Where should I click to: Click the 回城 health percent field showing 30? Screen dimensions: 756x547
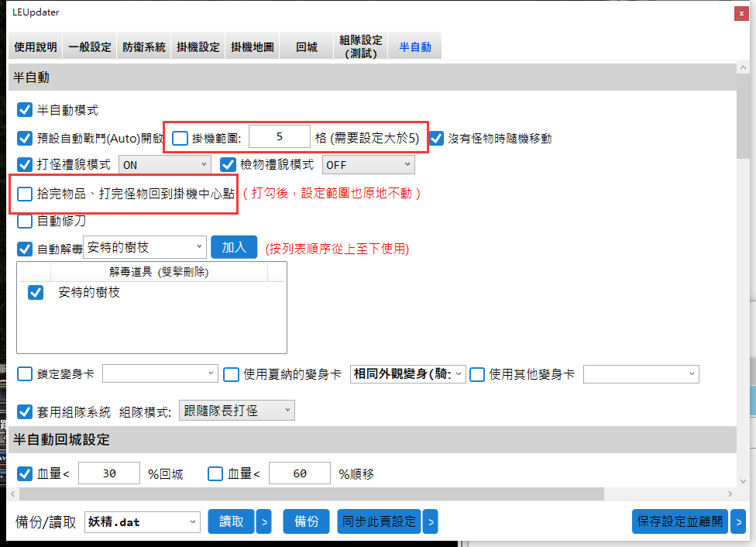[x=109, y=473]
